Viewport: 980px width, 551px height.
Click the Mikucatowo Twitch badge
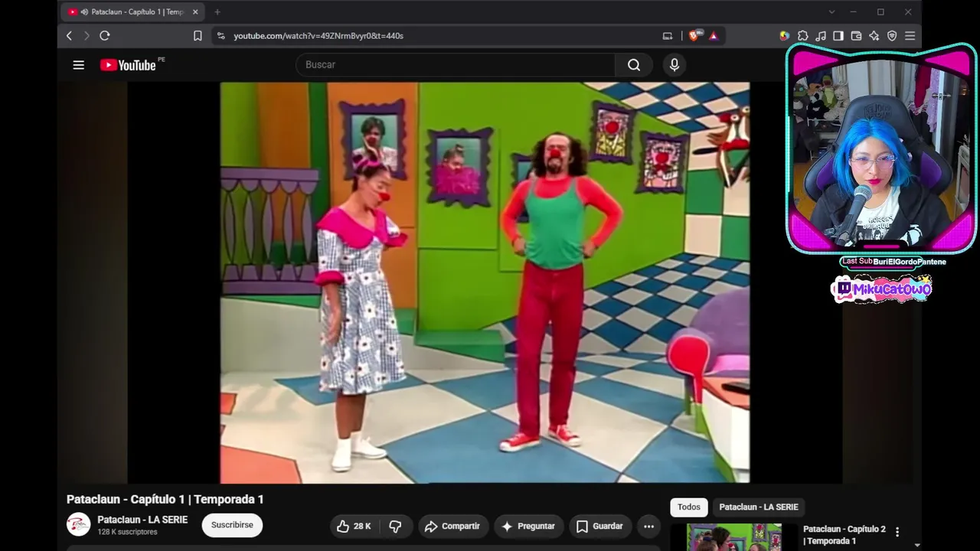click(x=881, y=289)
